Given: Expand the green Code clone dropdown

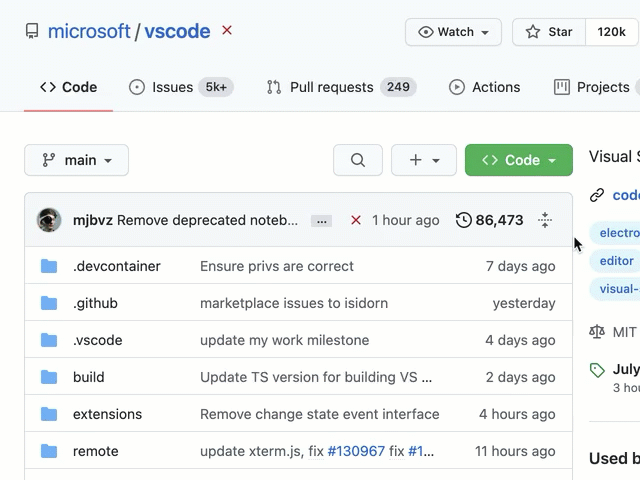Looking at the screenshot, I should [x=518, y=160].
